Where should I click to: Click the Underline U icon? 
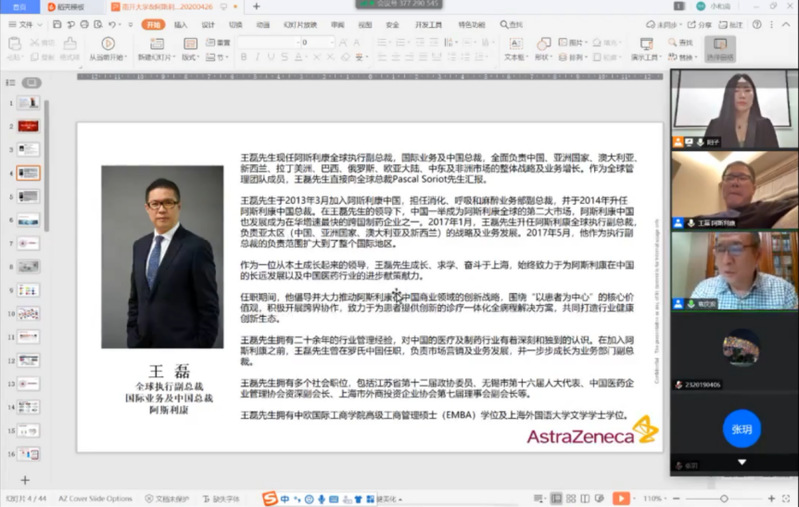pos(271,57)
